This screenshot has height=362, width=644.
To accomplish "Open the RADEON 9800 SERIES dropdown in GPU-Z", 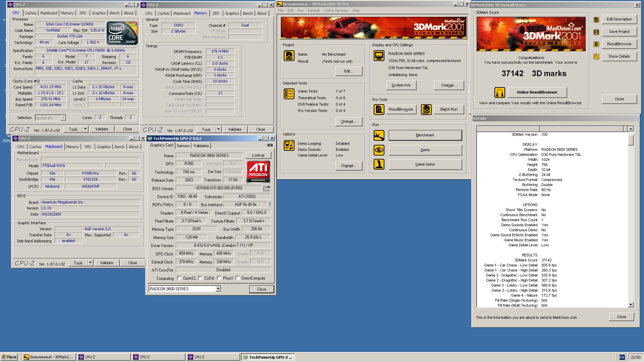I will (x=218, y=289).
